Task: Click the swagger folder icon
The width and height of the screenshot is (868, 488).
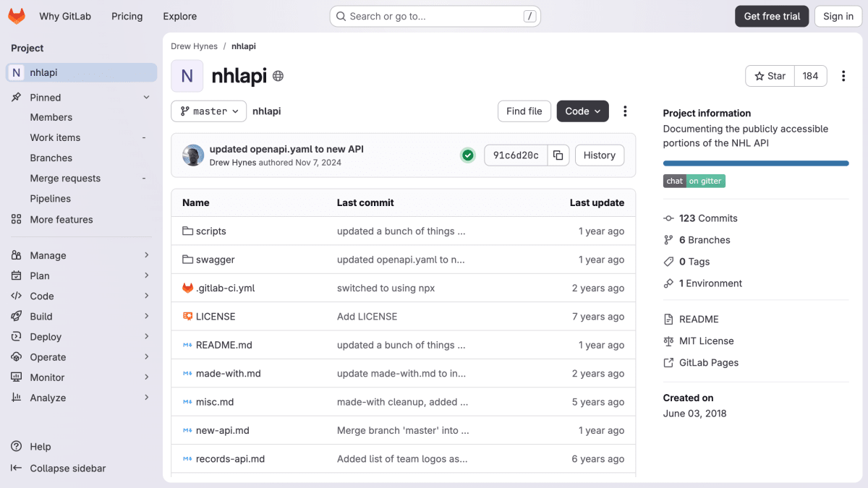Action: point(187,260)
